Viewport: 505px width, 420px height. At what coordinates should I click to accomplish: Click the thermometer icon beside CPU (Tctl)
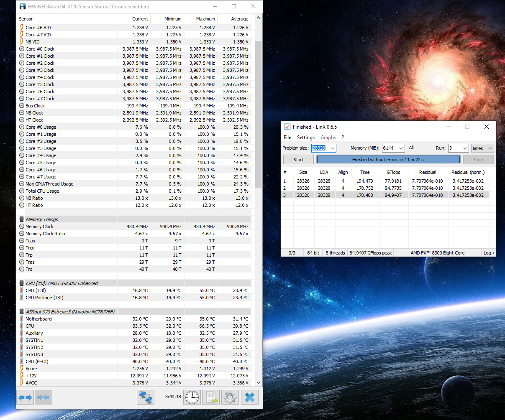click(22, 290)
